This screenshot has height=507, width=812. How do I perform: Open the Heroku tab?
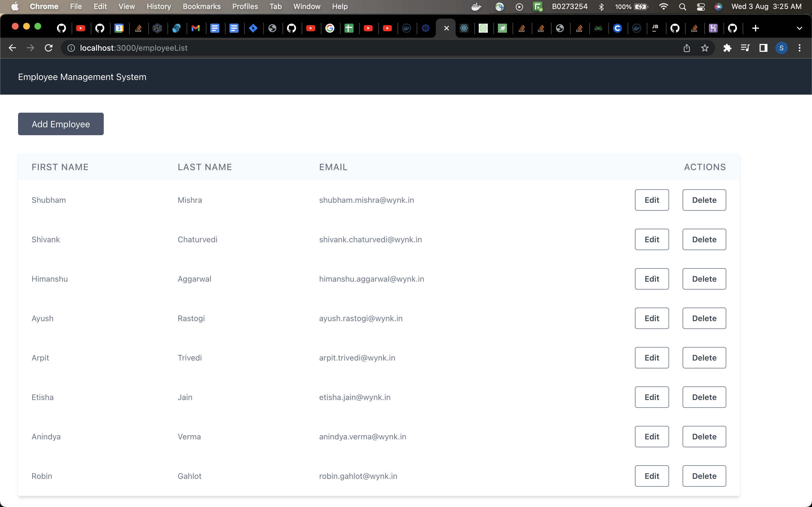pos(713,28)
